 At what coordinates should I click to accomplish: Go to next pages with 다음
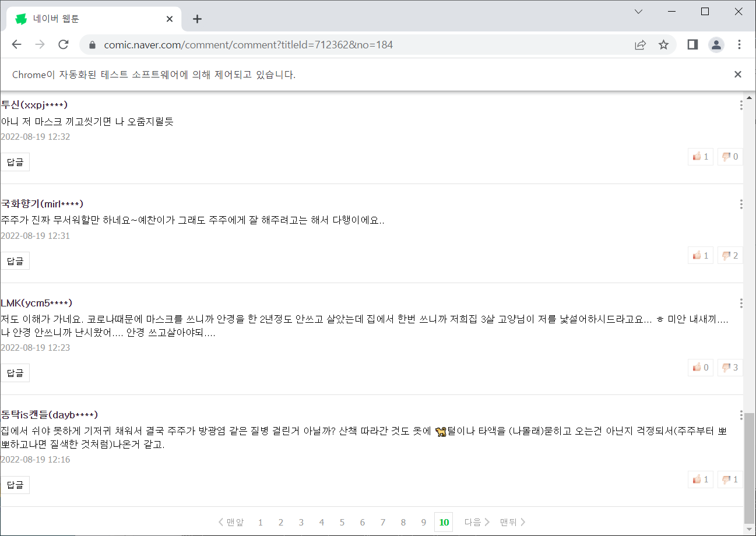point(477,522)
